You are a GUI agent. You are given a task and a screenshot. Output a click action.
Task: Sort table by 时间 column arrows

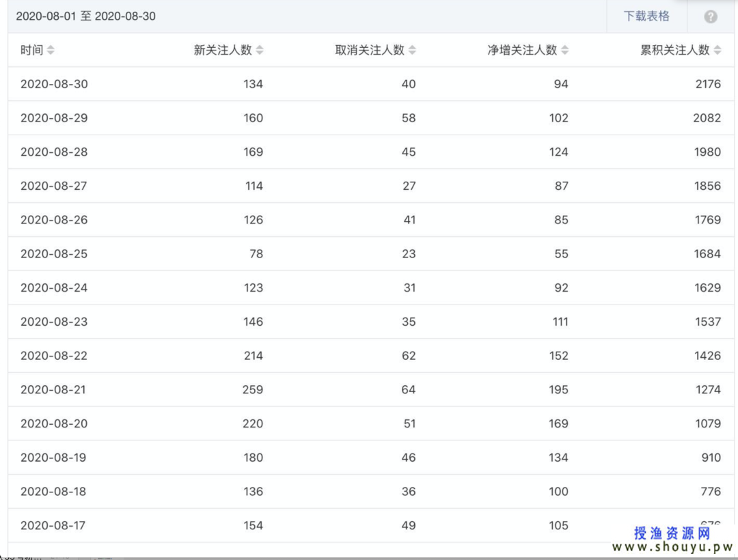click(51, 50)
